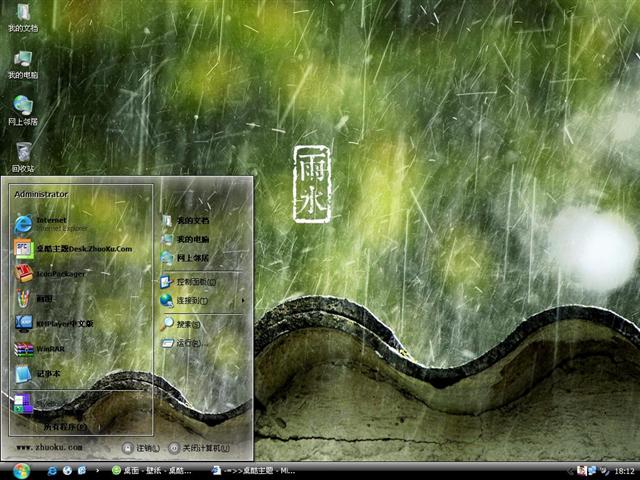This screenshot has width=640, height=480.
Task: Open 运行 run dialog entry
Action: tap(184, 343)
